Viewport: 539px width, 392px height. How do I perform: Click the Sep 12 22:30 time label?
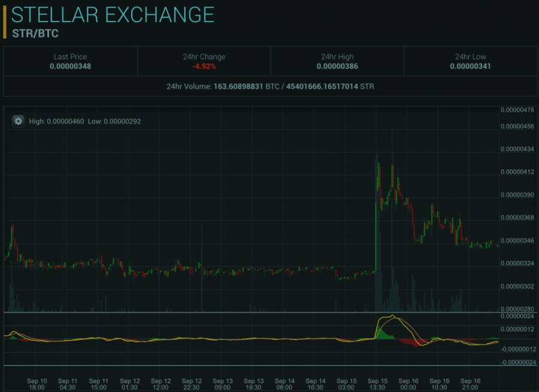[192, 384]
